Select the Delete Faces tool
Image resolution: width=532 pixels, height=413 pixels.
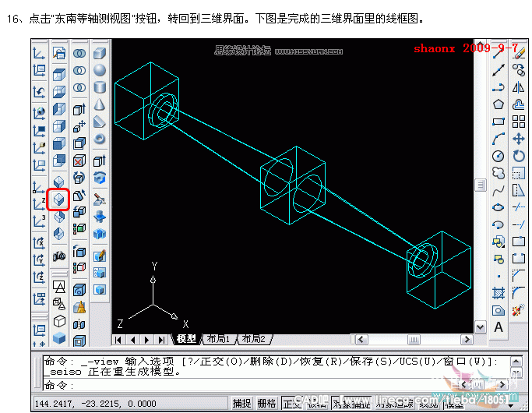click(x=79, y=161)
